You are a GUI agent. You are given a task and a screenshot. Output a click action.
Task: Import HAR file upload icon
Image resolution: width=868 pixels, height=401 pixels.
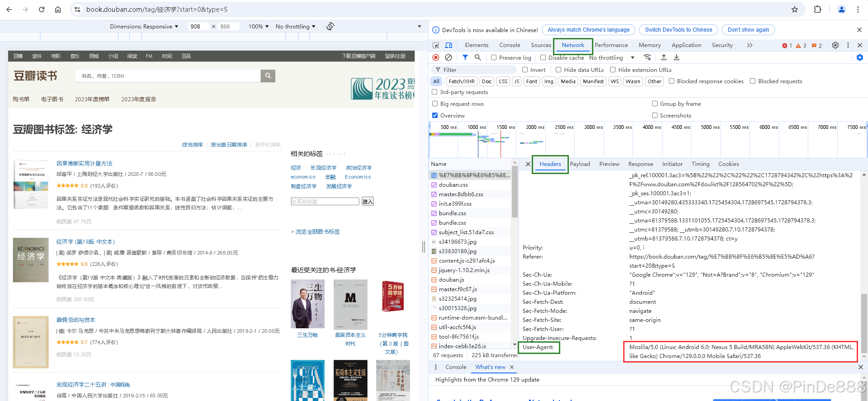click(x=664, y=57)
